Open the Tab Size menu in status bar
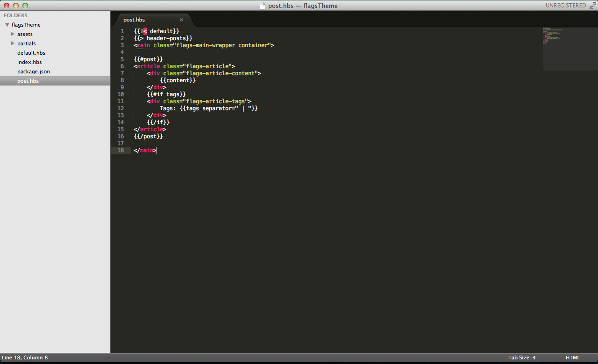The width and height of the screenshot is (598, 364). 522,357
